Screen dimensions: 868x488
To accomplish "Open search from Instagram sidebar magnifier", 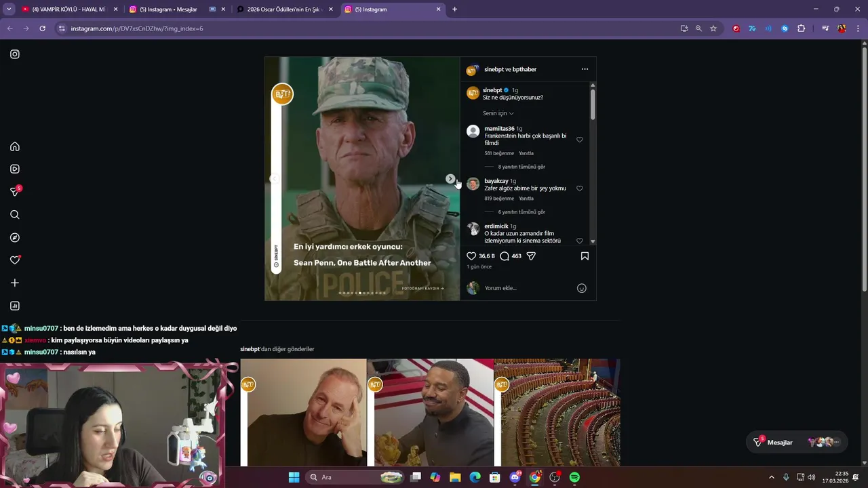I will click(x=15, y=215).
